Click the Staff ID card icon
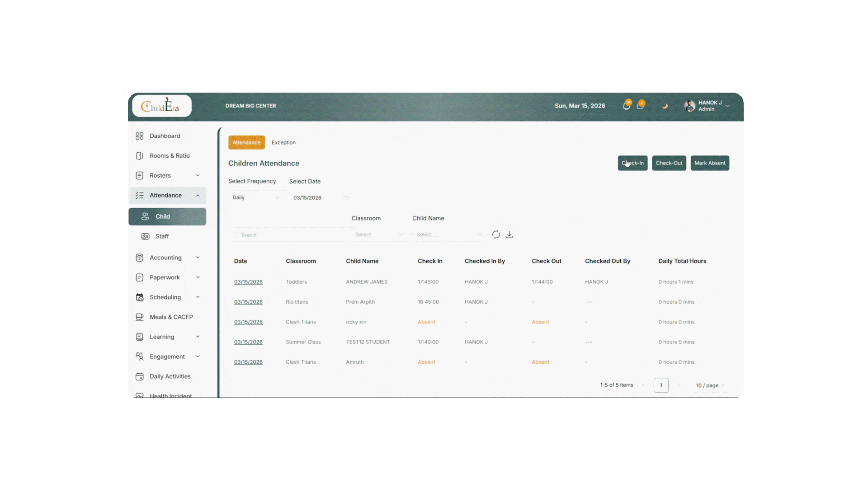Image resolution: width=868 pixels, height=488 pixels. coord(145,237)
